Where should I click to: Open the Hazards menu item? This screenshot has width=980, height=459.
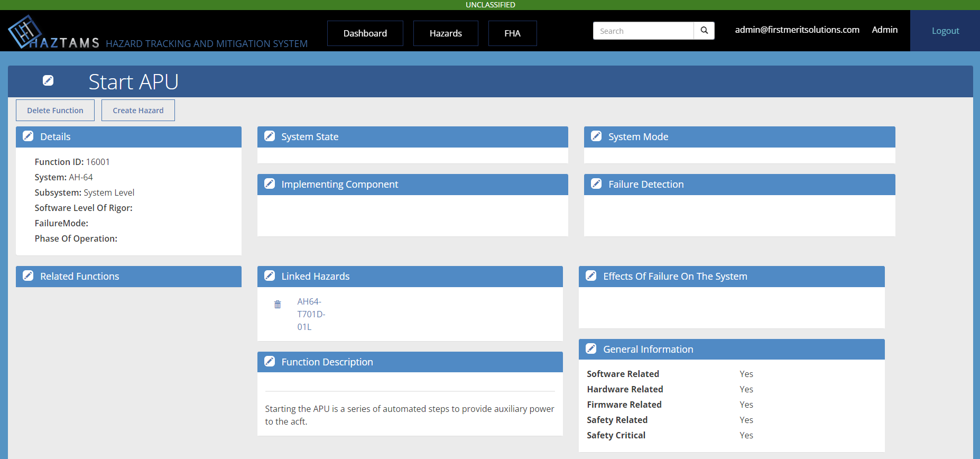tap(446, 33)
